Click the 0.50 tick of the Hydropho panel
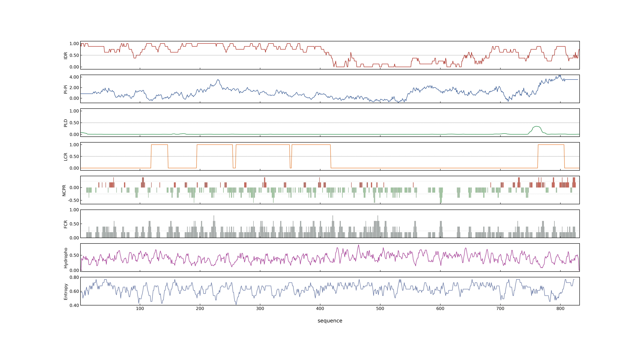 click(x=74, y=255)
